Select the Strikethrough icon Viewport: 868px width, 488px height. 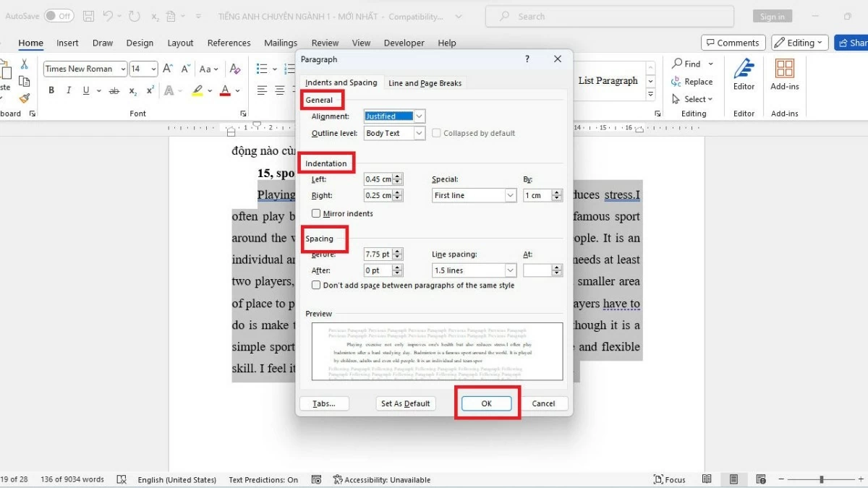pyautogui.click(x=113, y=90)
